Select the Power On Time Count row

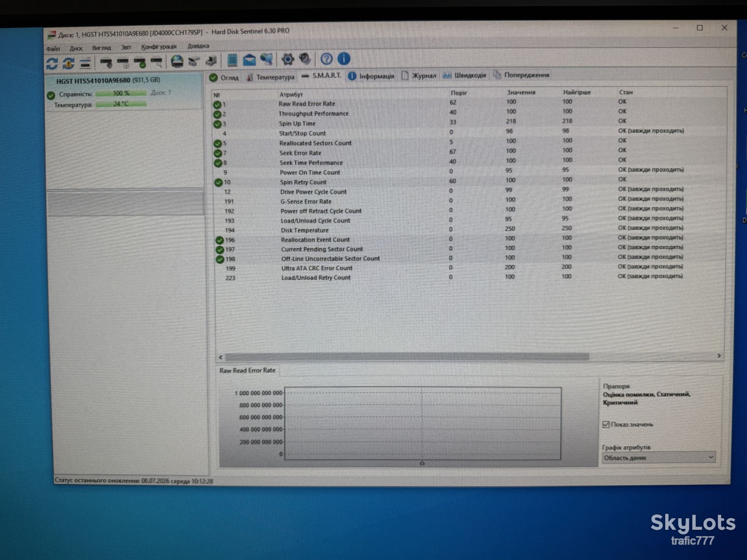[470, 172]
